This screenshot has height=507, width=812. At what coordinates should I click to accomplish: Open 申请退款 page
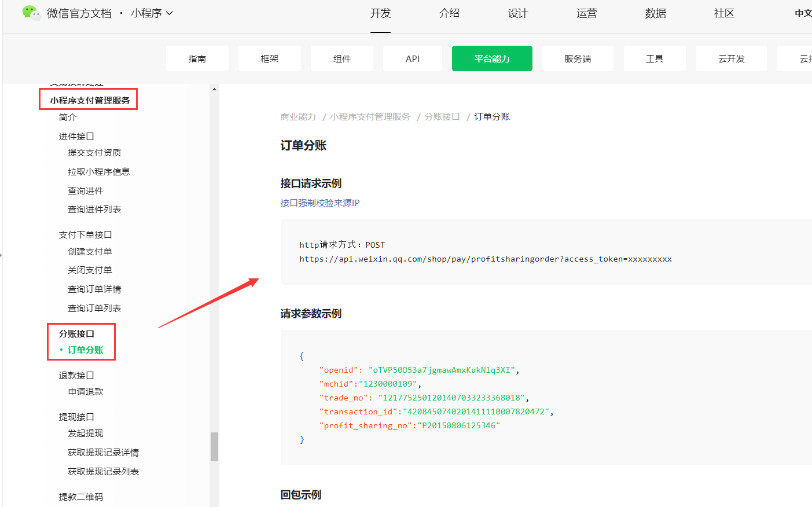tap(86, 391)
